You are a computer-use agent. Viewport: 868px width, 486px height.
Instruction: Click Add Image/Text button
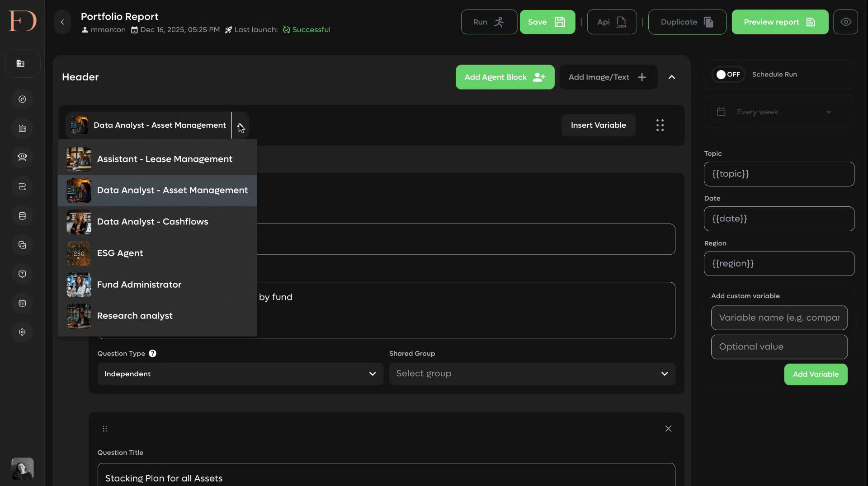pos(608,77)
